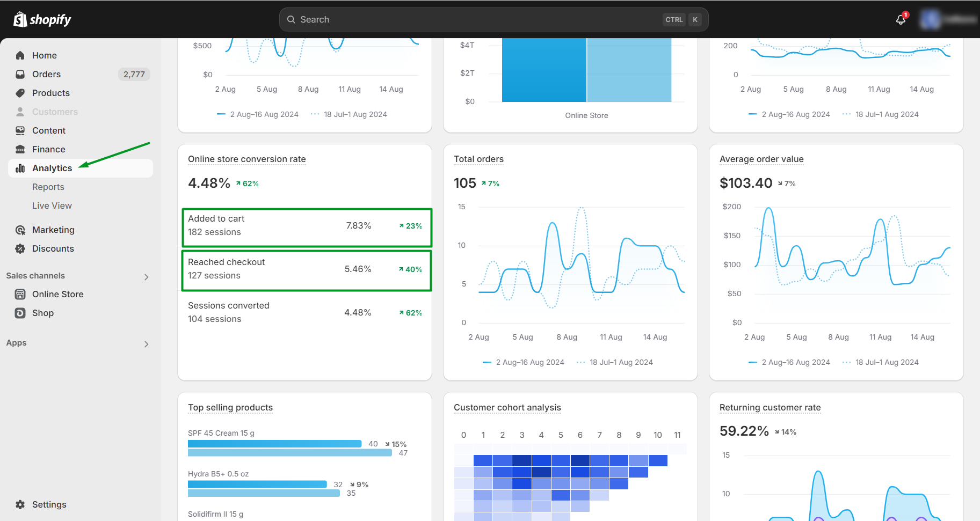Click the 4.48% conversion rate value
Image resolution: width=980 pixels, height=521 pixels.
[209, 183]
